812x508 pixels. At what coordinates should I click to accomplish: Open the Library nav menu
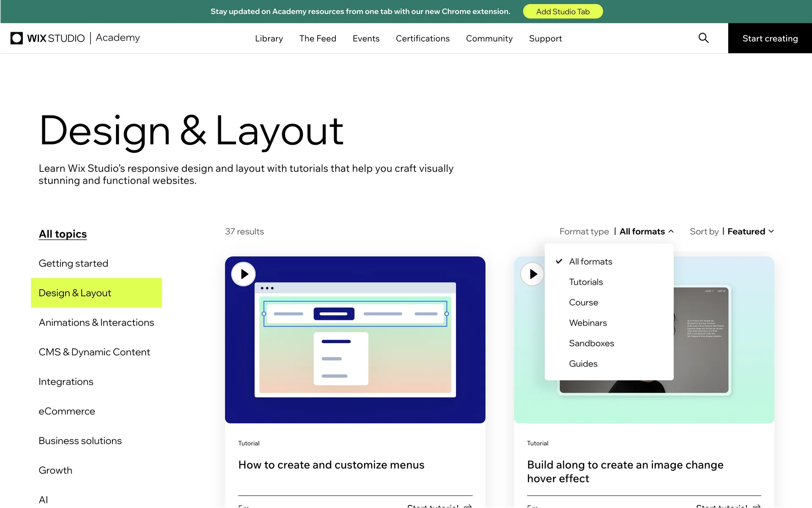[269, 39]
